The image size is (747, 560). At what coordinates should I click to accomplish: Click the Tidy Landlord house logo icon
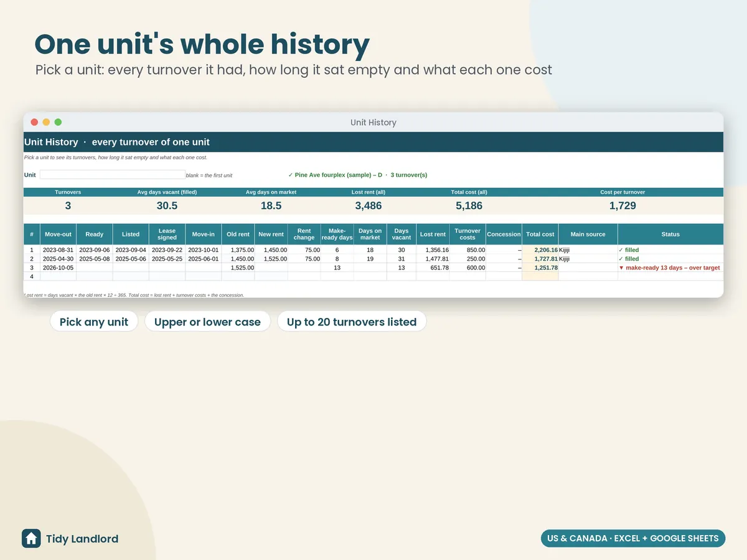pyautogui.click(x=31, y=538)
